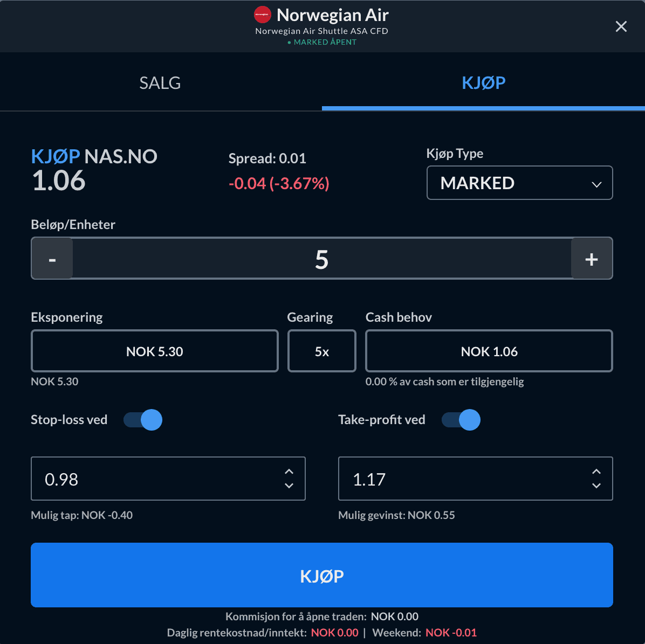Increase amount with the plus button
This screenshot has width=645, height=644.
pos(592,259)
